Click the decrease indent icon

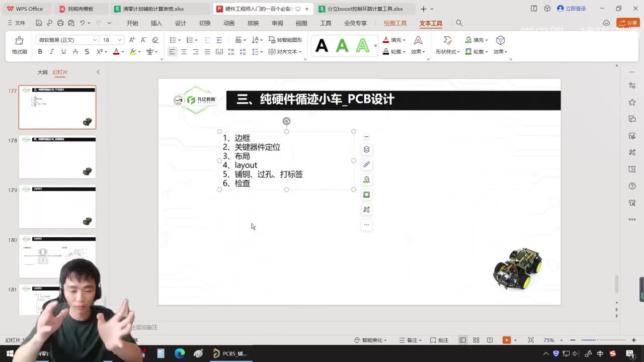click(207, 40)
